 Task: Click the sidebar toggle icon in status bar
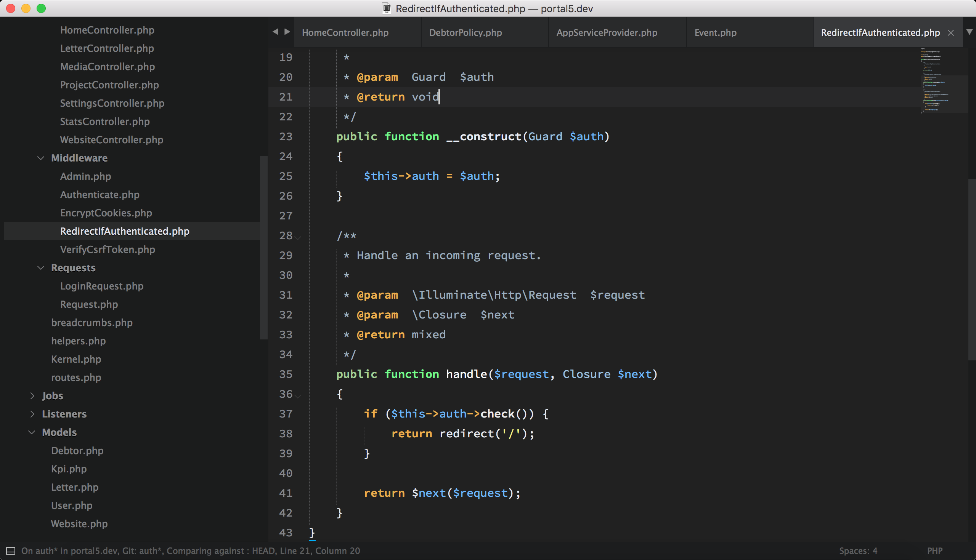(11, 551)
